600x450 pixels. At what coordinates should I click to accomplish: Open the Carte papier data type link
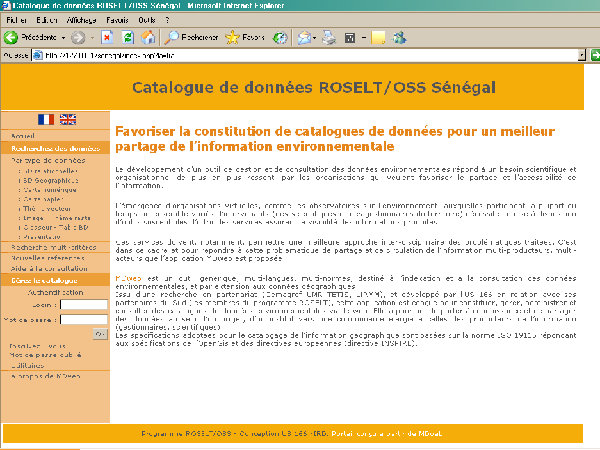tap(41, 199)
